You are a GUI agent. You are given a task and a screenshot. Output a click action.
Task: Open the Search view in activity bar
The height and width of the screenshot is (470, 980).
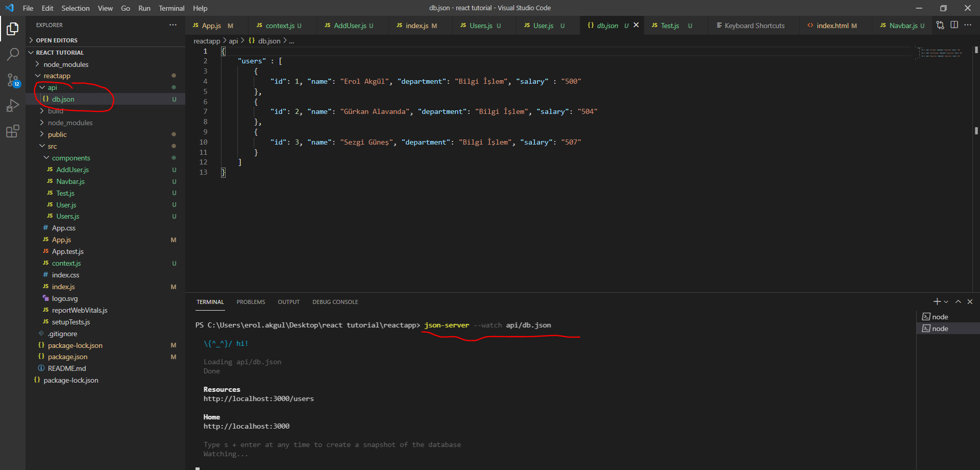tap(13, 54)
